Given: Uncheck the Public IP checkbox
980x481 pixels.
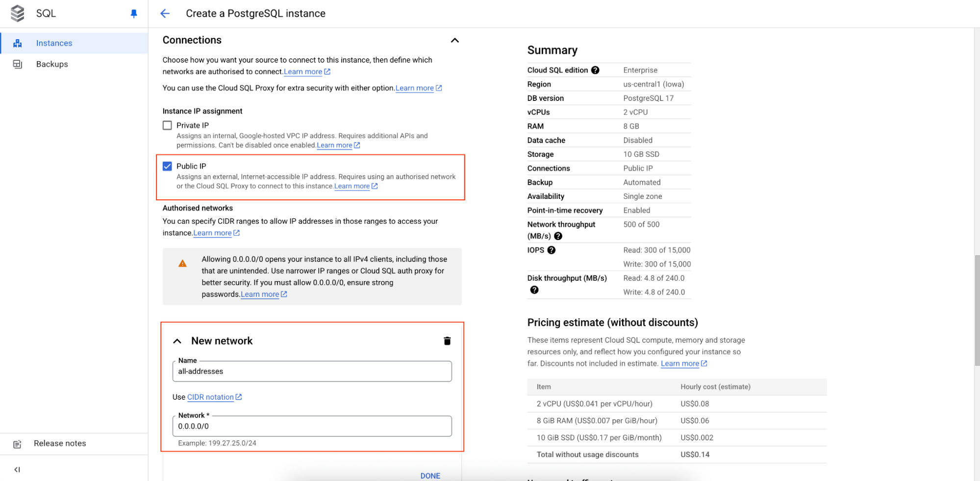Looking at the screenshot, I should (167, 166).
